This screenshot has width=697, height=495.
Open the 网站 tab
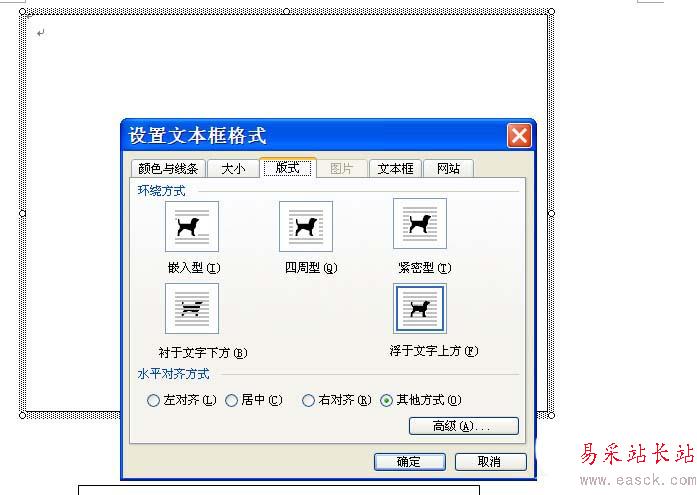click(x=448, y=169)
